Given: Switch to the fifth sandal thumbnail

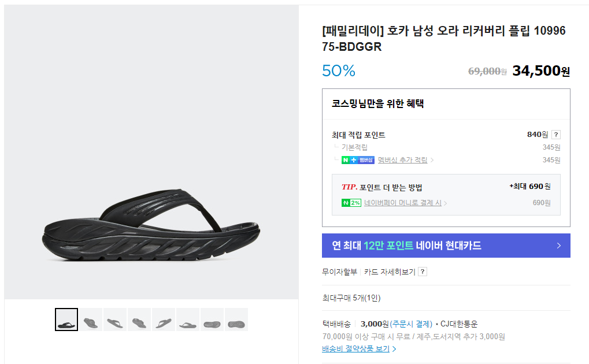Looking at the screenshot, I should tap(164, 320).
